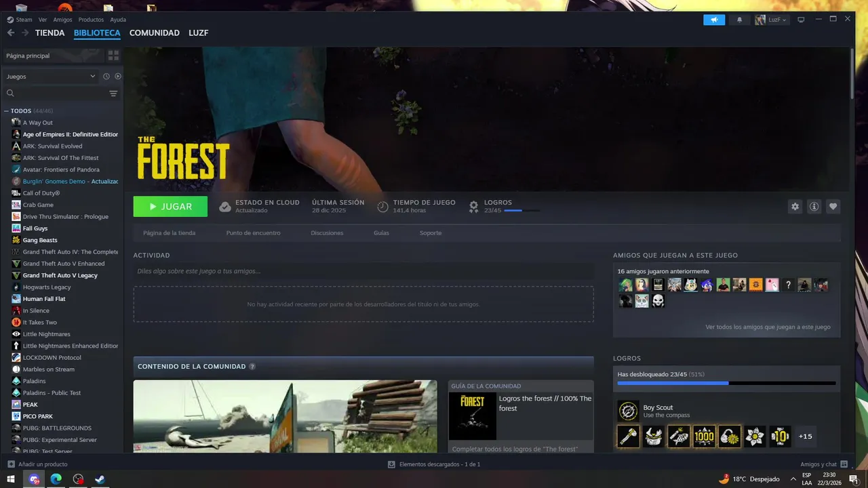The image size is (868, 488).
Task: Click the question mark friend avatar
Action: [x=788, y=285]
